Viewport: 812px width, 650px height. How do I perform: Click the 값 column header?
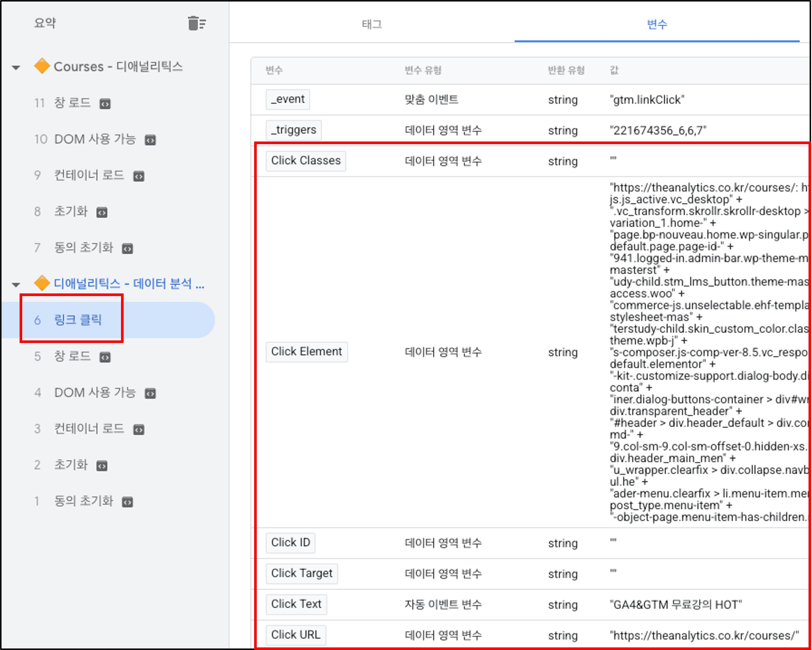click(x=614, y=70)
